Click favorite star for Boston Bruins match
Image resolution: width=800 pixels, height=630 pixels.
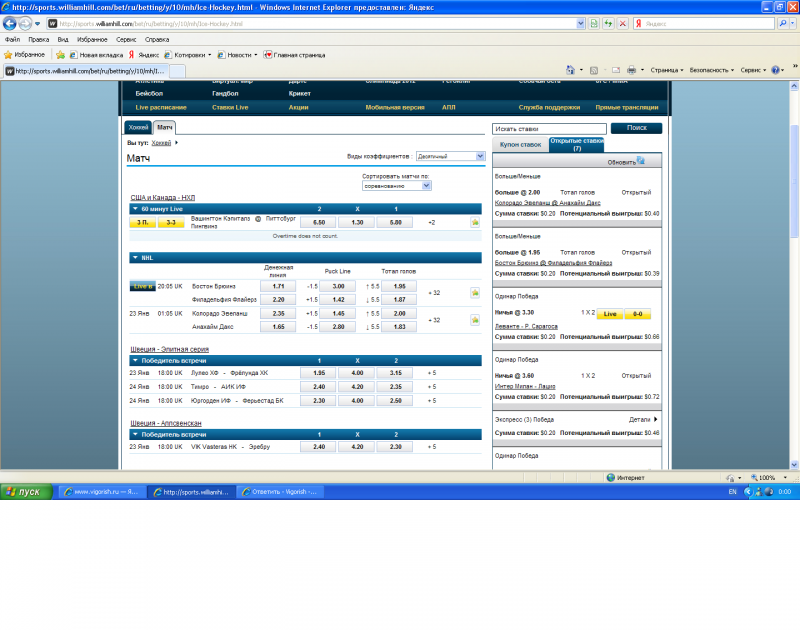click(475, 293)
